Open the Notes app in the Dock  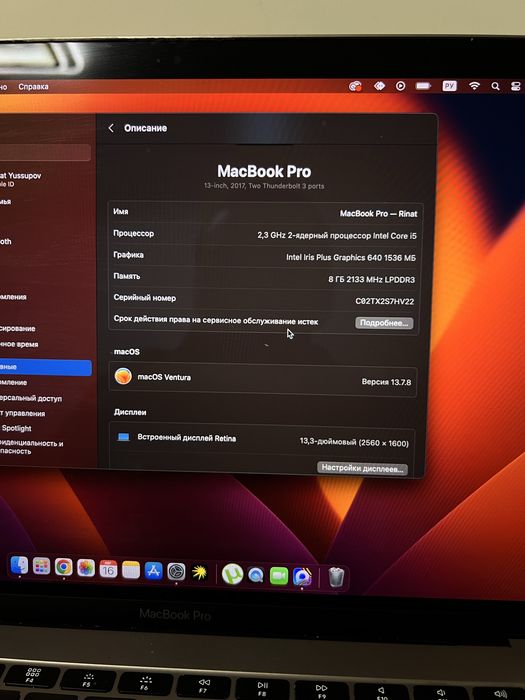(x=131, y=570)
